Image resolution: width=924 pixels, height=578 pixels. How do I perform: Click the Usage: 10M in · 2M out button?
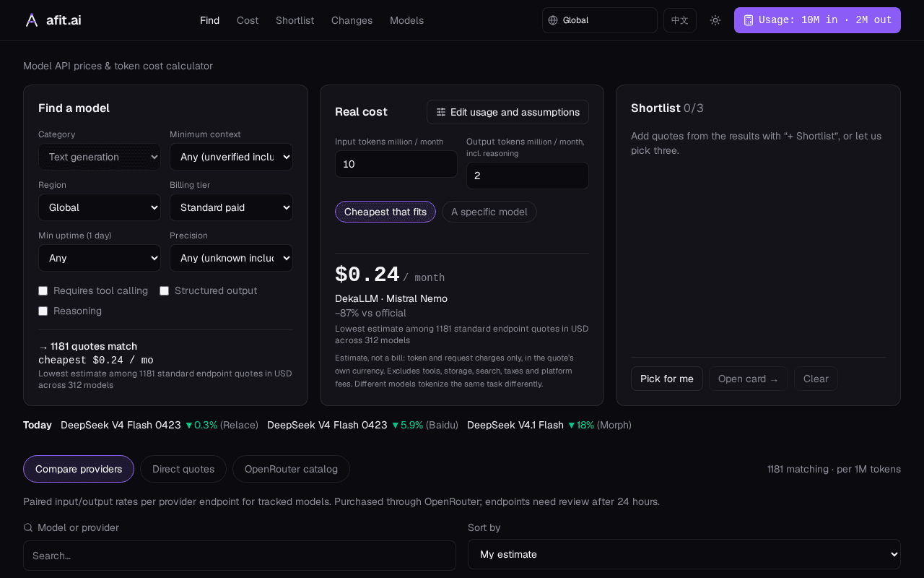coord(817,20)
